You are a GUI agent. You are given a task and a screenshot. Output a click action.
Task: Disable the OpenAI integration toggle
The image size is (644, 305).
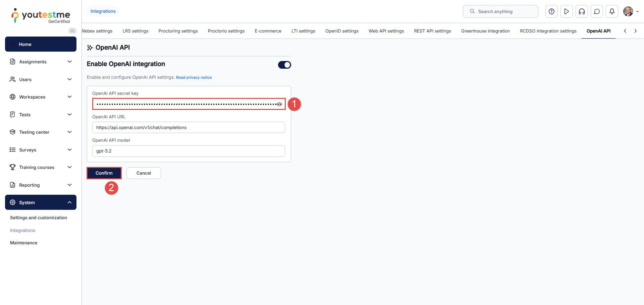284,65
